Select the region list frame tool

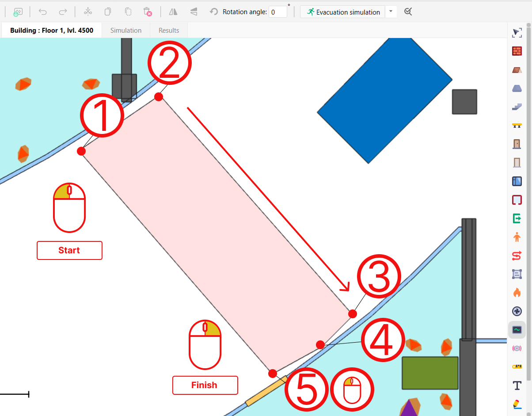point(517,274)
